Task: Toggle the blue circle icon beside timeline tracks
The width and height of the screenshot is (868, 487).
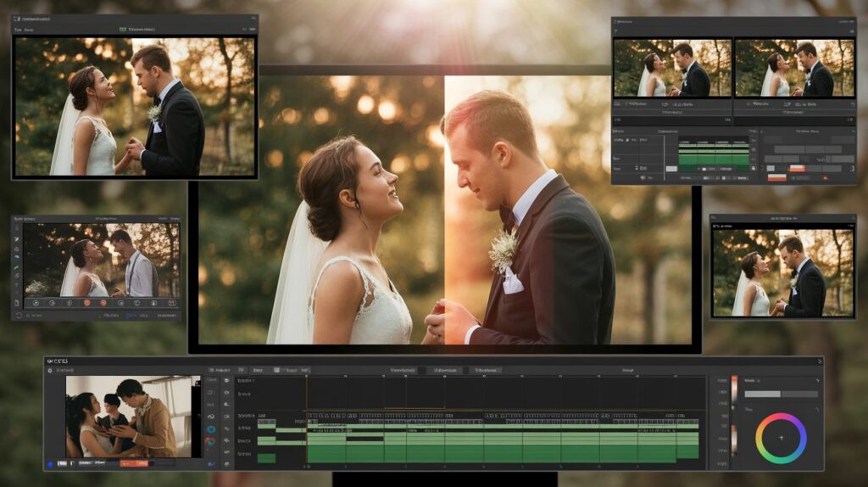Action: tap(210, 428)
